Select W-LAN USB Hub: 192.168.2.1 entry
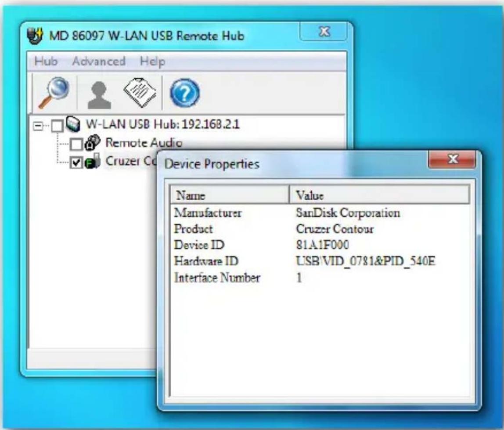This screenshot has height=430, width=504. pyautogui.click(x=162, y=124)
